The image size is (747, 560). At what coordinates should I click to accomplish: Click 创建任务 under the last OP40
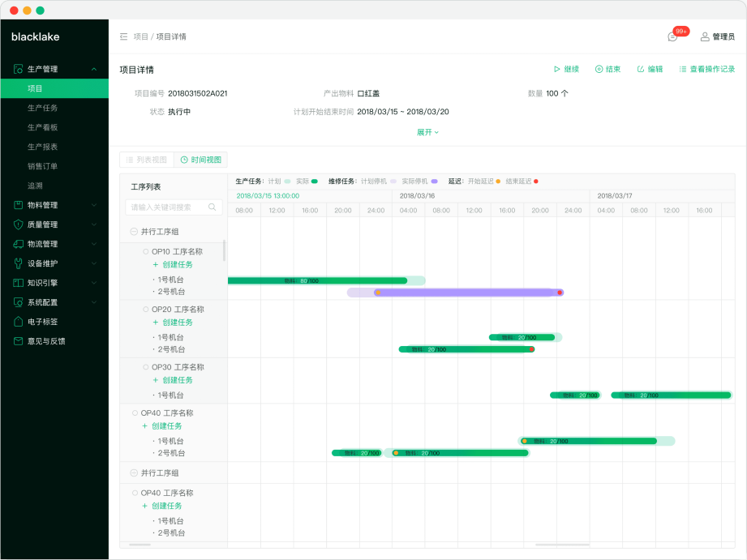tap(162, 506)
